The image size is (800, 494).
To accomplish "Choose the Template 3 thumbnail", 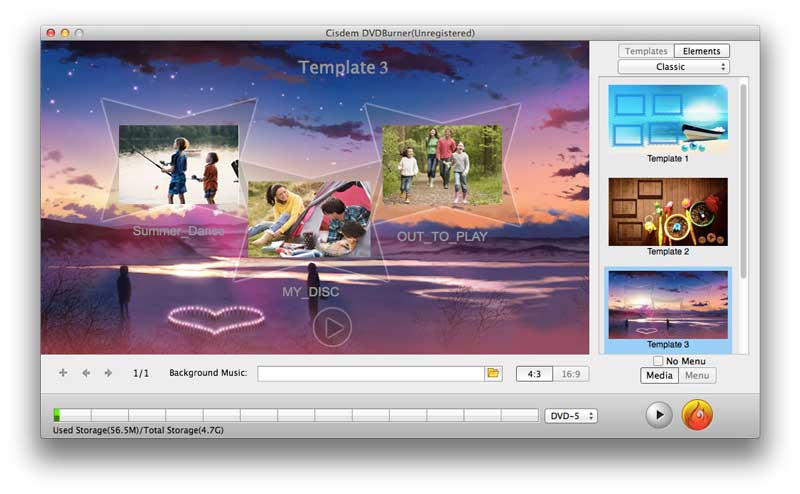I will coord(668,305).
